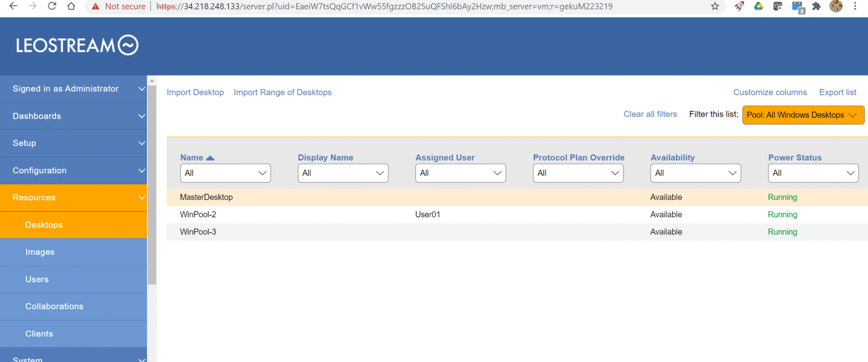Open the browser profile avatar

(x=836, y=6)
